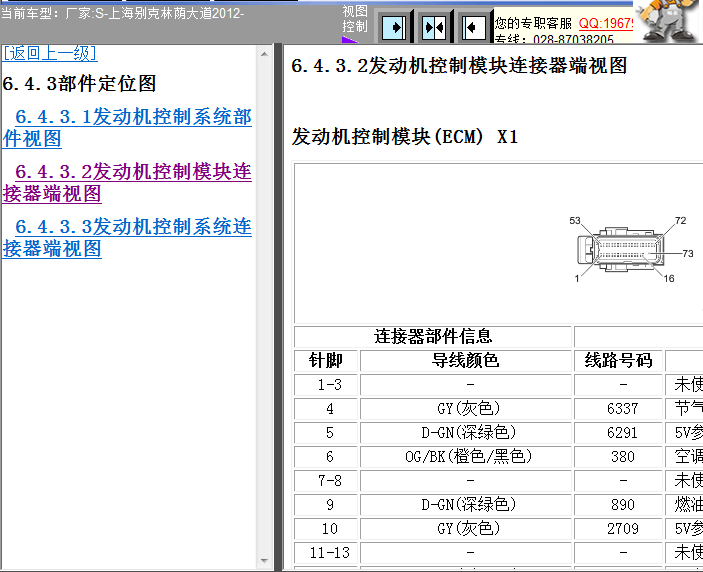Click the 6.4.3.2 page title in the right pane
Image resolution: width=703 pixels, height=572 pixels.
[x=459, y=66]
